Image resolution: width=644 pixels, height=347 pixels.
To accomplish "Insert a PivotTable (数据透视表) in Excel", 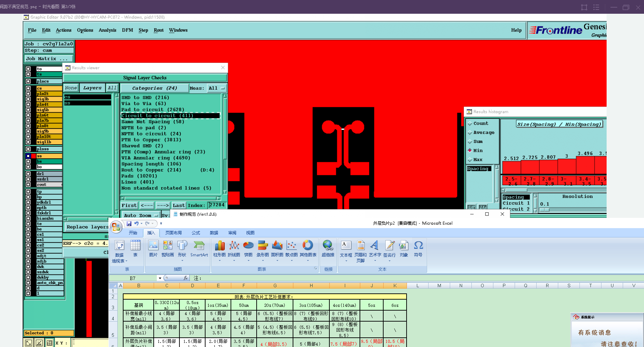I will pos(119,251).
